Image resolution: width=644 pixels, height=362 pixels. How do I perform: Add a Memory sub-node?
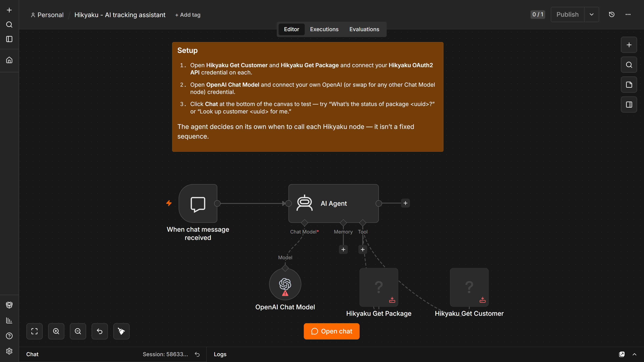click(343, 249)
